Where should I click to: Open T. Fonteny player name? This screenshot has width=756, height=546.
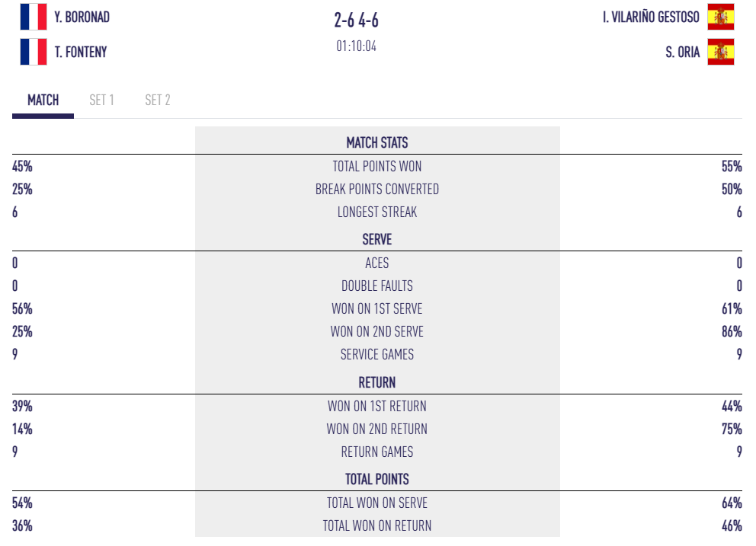pyautogui.click(x=81, y=52)
